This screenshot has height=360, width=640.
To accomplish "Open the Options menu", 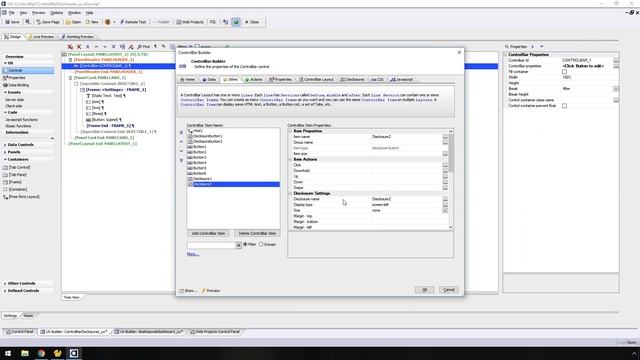I will (x=56, y=13).
